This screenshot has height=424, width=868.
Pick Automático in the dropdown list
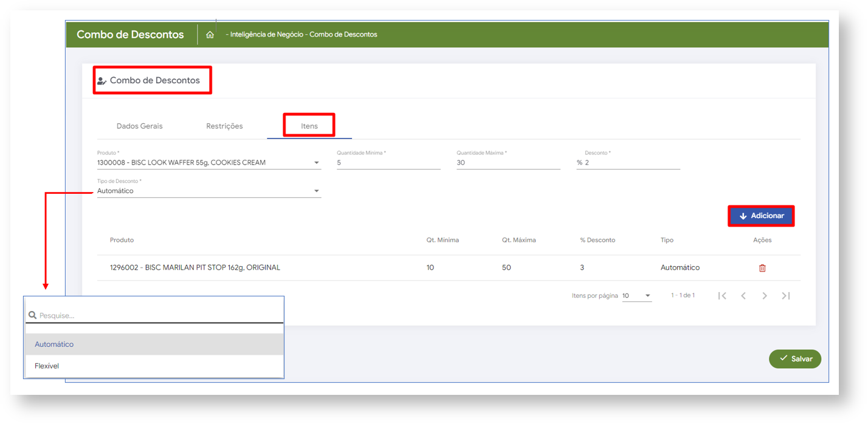(x=54, y=344)
